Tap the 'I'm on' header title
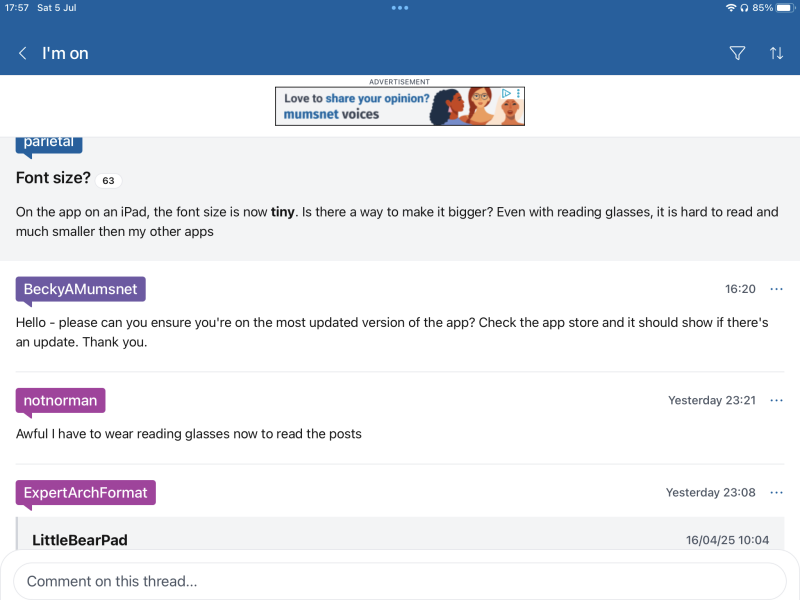Image resolution: width=800 pixels, height=600 pixels. (65, 53)
